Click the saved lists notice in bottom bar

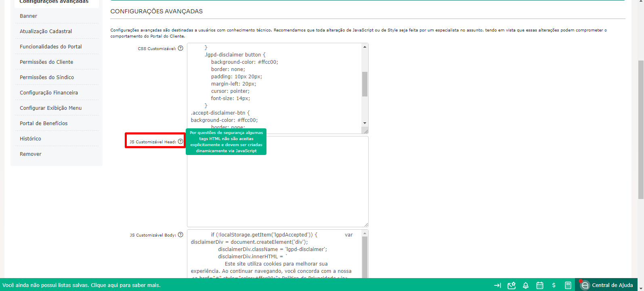tap(81, 285)
